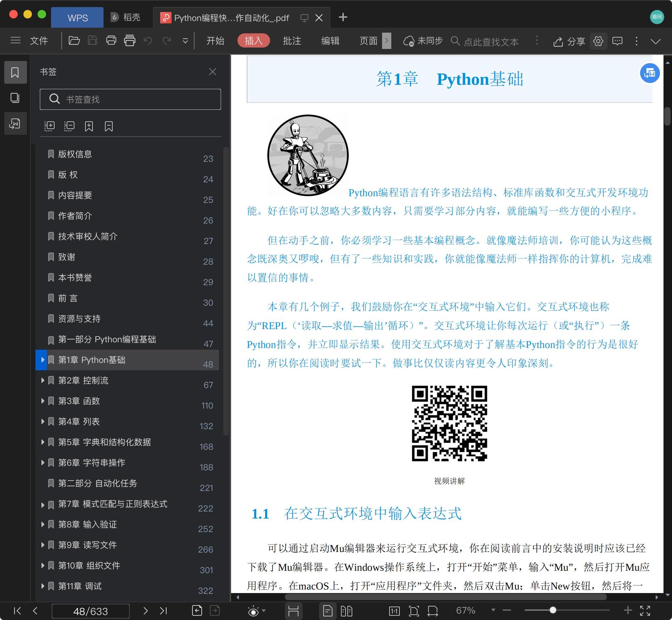This screenshot has width=672, height=620.
Task: Add a new tab with plus
Action: (343, 17)
